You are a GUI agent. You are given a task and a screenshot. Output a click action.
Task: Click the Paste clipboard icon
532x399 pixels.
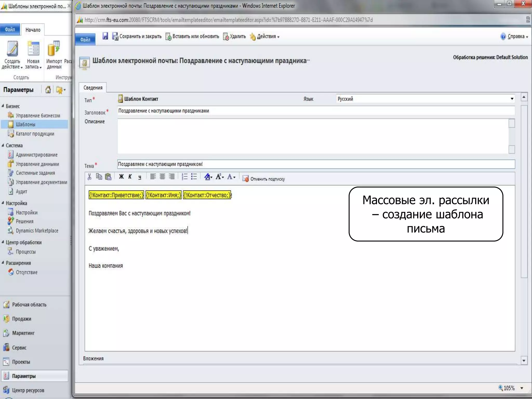pos(108,177)
